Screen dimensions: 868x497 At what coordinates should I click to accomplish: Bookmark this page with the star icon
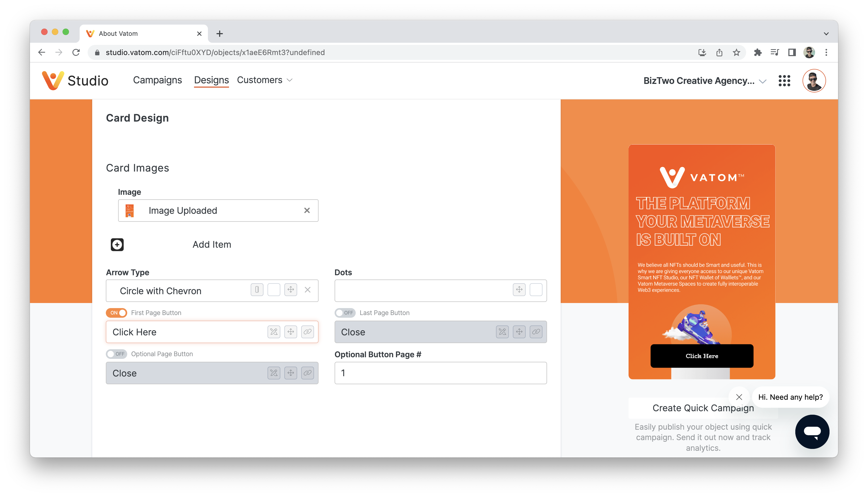(736, 53)
